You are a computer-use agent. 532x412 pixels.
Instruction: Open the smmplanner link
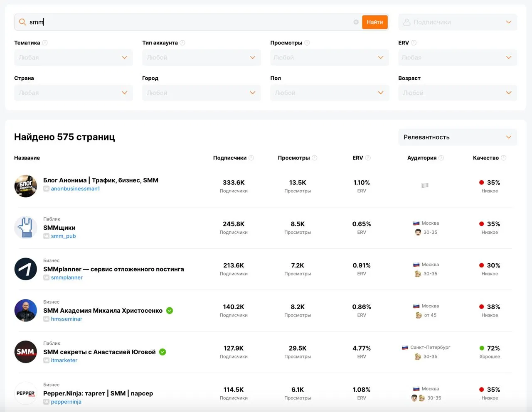[x=66, y=277]
